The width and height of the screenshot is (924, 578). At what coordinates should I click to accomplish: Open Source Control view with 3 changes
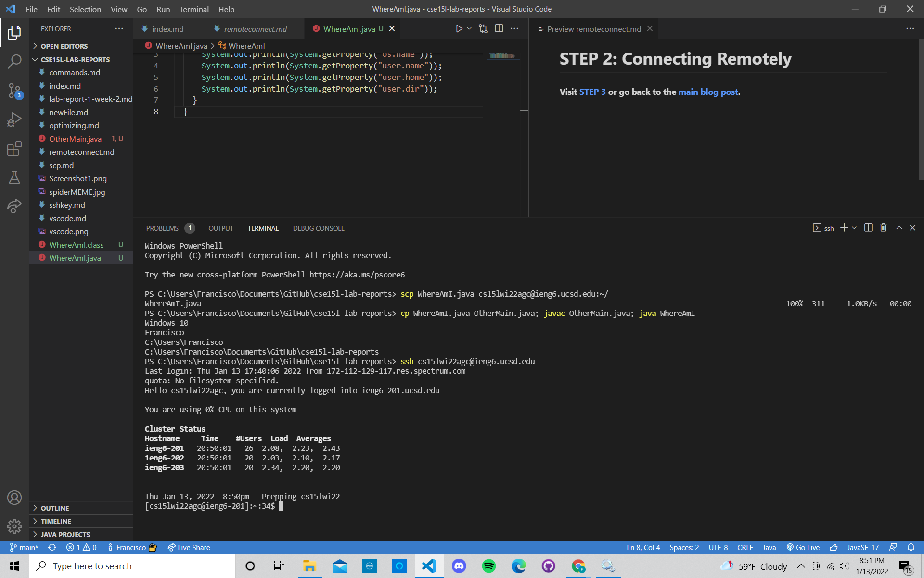pyautogui.click(x=14, y=90)
